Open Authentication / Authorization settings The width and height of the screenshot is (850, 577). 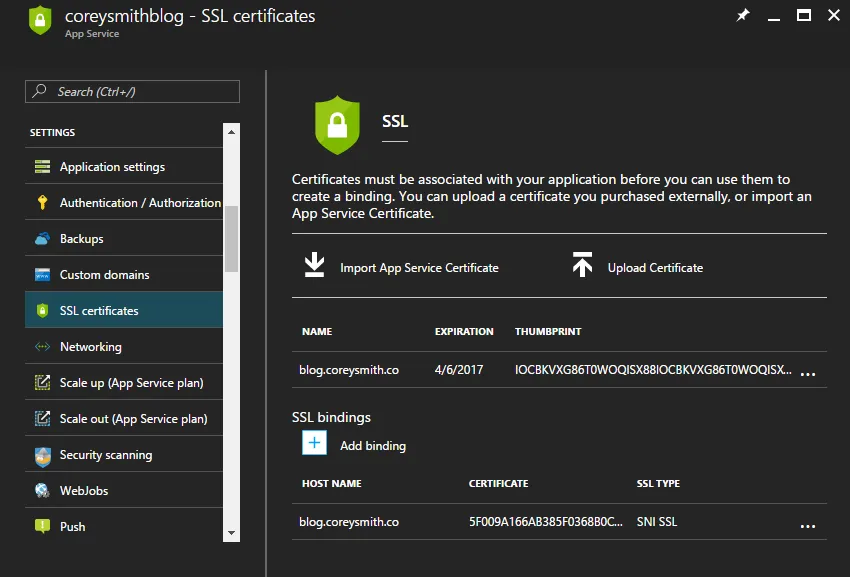pos(124,202)
